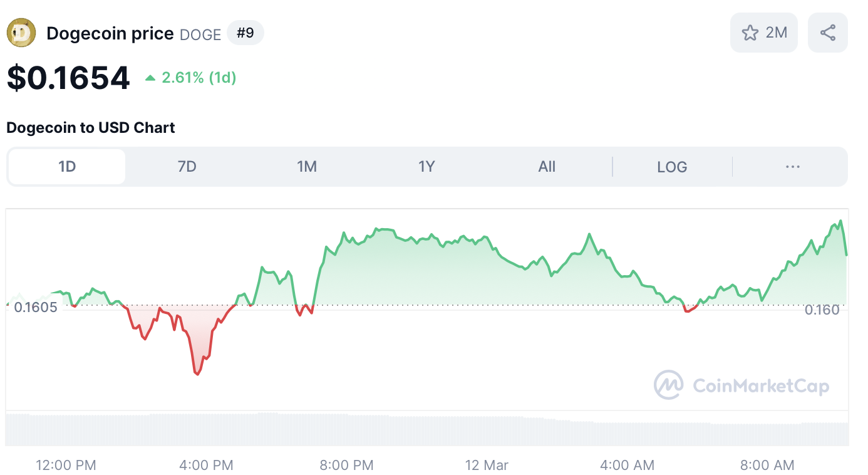Click the 8:00 PM time axis label
This screenshot has height=475, width=868.
tap(346, 465)
